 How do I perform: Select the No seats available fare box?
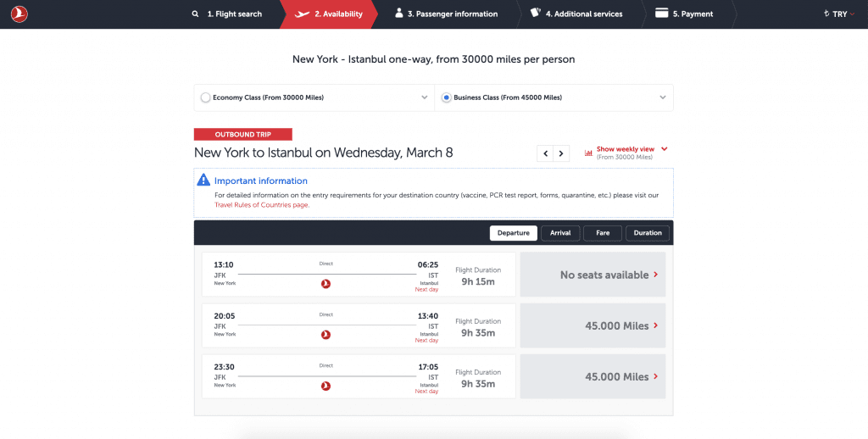593,275
